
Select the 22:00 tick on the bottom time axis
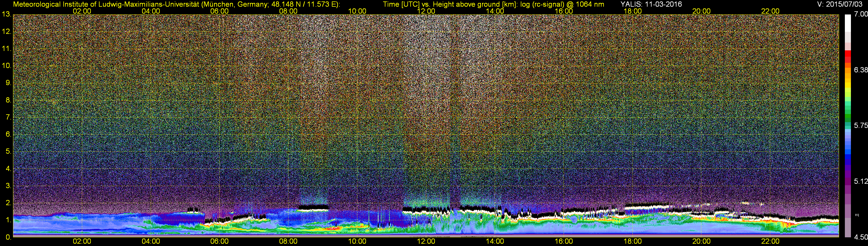click(x=770, y=242)
